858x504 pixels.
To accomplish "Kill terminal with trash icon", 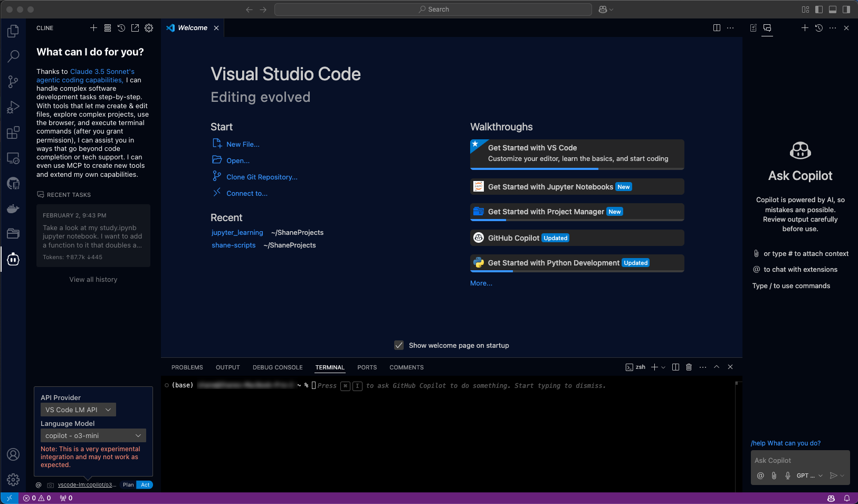I will [689, 367].
